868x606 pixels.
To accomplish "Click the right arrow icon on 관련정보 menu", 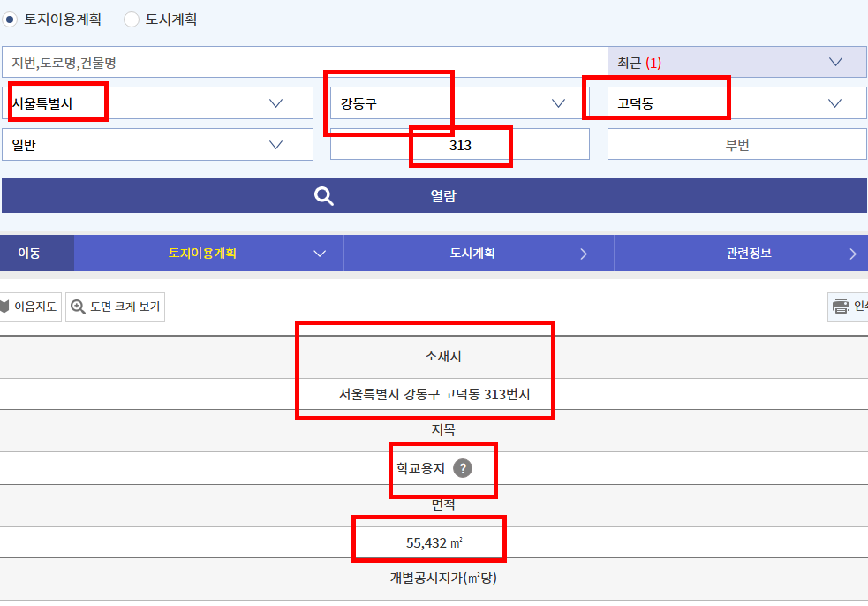I will point(852,253).
